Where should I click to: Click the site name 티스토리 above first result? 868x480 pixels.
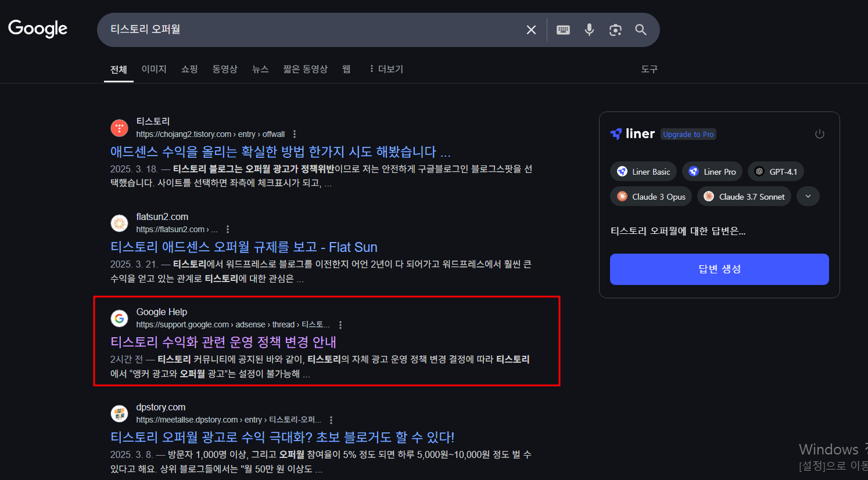[153, 121]
